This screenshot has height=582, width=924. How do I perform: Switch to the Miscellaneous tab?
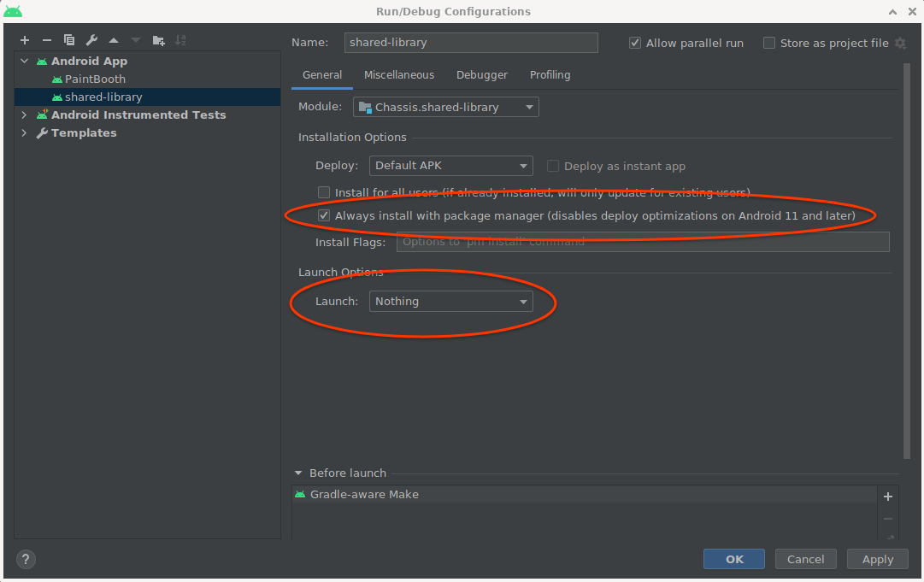pyautogui.click(x=398, y=75)
